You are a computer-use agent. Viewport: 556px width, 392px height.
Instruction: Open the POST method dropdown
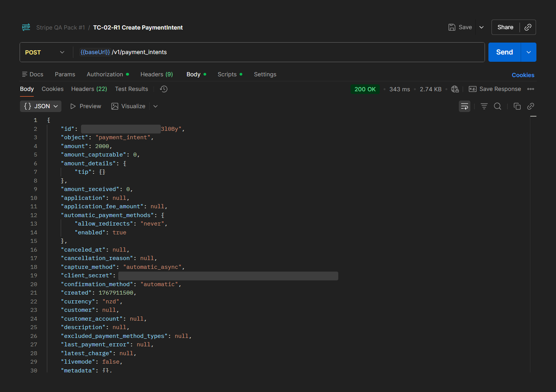click(45, 52)
